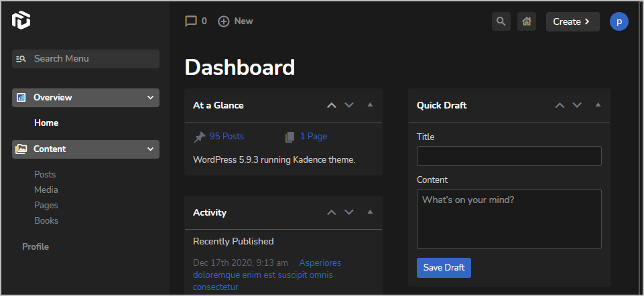644x296 pixels.
Task: Click the pushpin icon beside 95 Posts
Action: 200,137
